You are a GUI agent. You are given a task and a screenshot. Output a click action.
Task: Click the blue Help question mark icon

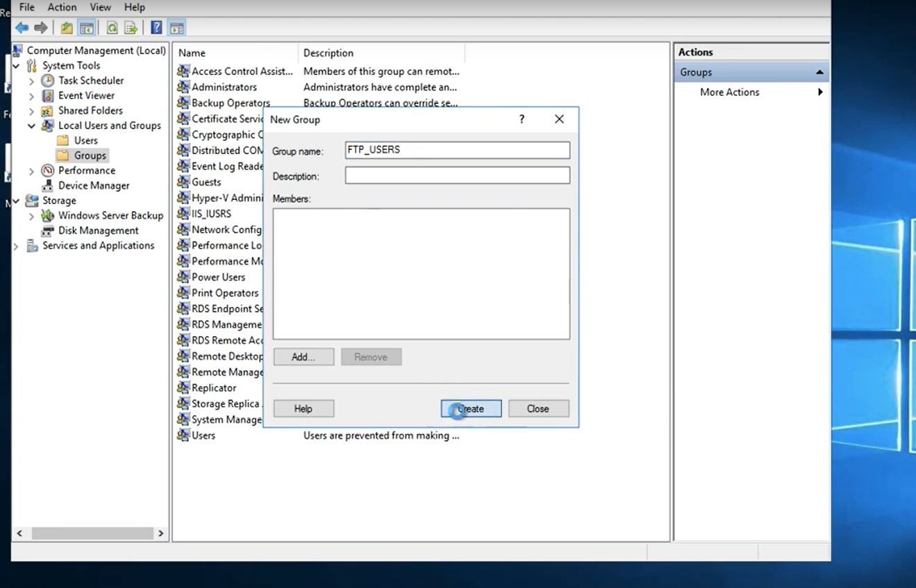156,28
